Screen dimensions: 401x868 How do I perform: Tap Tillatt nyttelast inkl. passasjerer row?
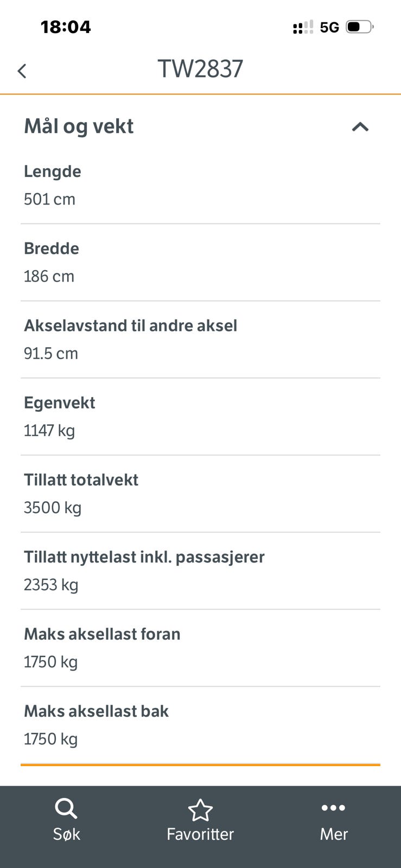tap(200, 571)
